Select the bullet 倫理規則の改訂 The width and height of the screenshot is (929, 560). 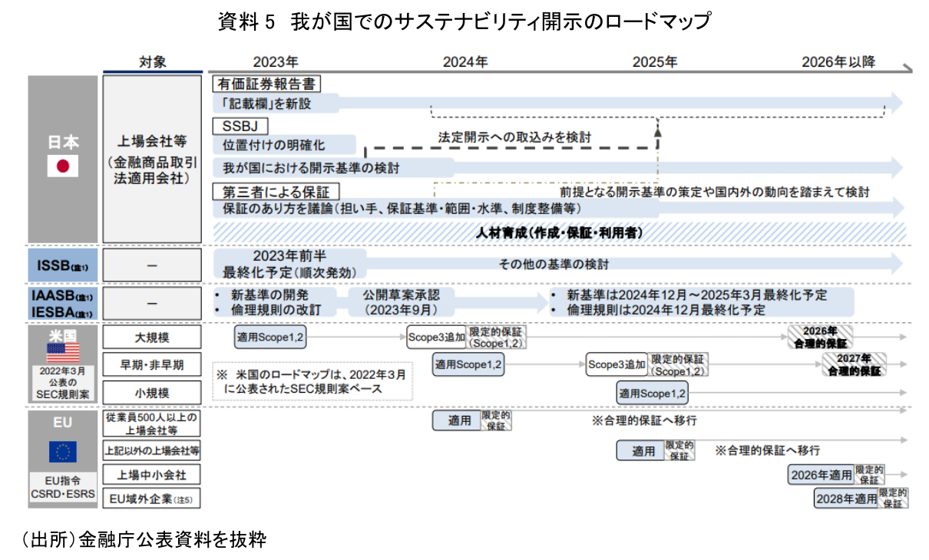tap(269, 311)
